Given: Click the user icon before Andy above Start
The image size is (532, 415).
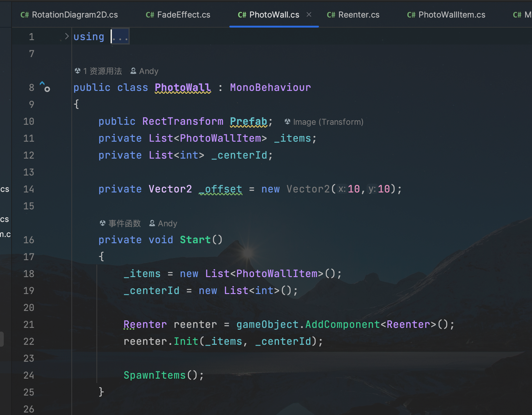Looking at the screenshot, I should pos(152,223).
